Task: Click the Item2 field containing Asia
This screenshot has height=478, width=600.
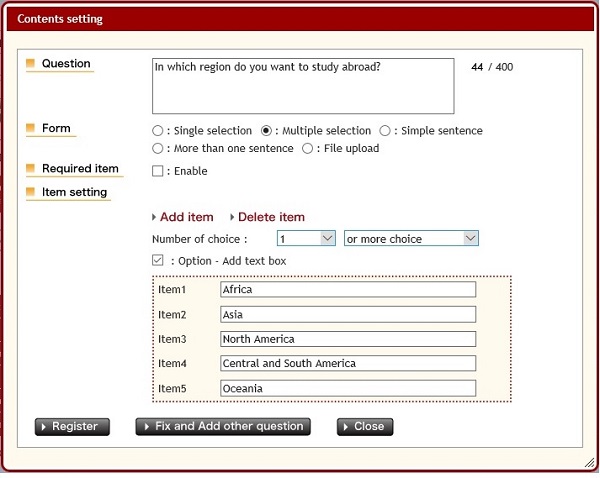Action: click(347, 314)
